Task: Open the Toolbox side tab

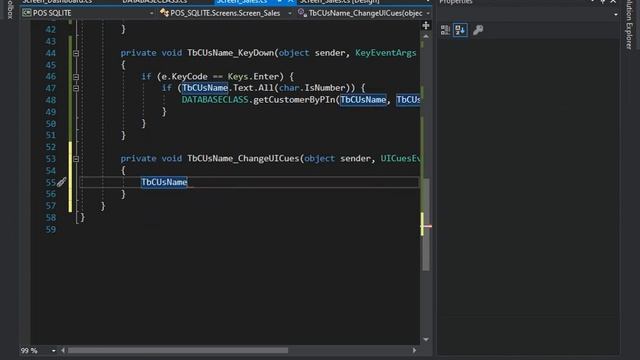Action: click(x=10, y=9)
